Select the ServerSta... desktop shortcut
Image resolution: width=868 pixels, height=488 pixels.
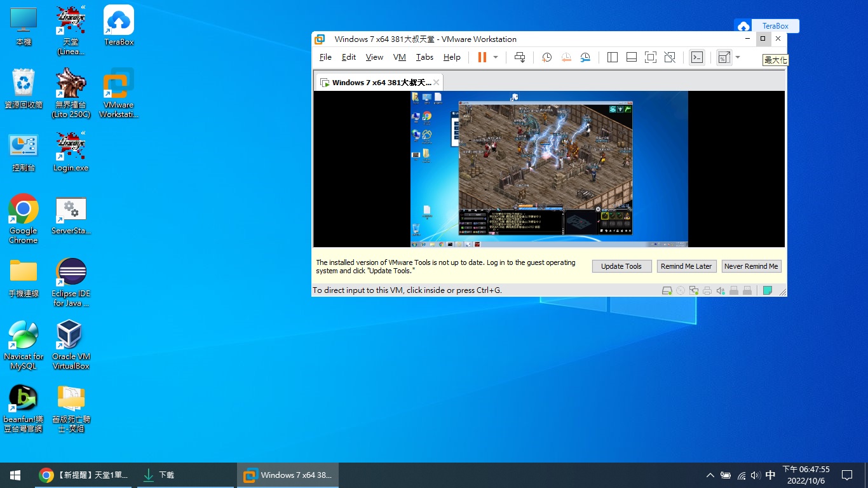pos(71,215)
